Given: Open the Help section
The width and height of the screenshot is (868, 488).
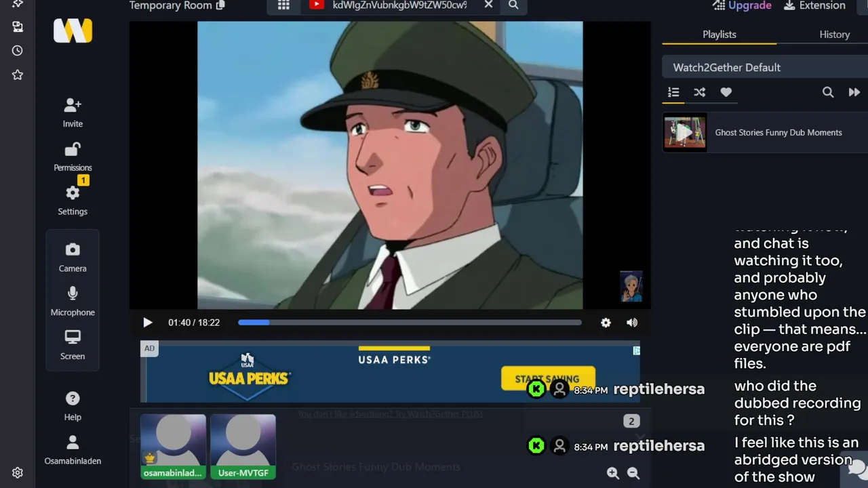Looking at the screenshot, I should coord(73,406).
